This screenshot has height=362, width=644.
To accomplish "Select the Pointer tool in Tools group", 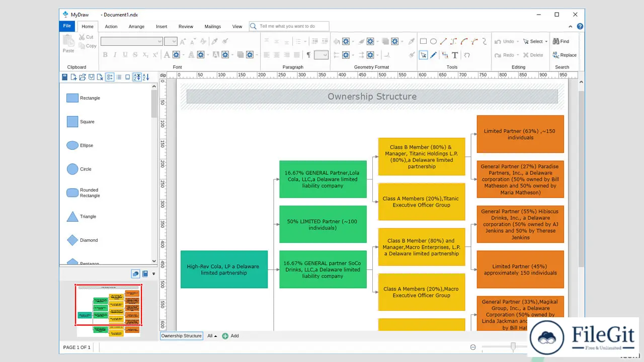I will click(x=423, y=55).
